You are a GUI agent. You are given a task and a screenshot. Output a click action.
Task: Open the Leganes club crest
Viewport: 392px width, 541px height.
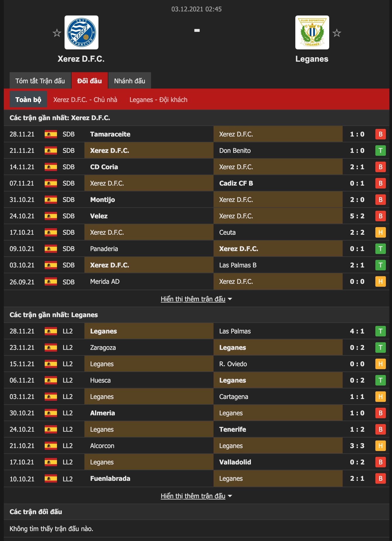click(x=312, y=32)
